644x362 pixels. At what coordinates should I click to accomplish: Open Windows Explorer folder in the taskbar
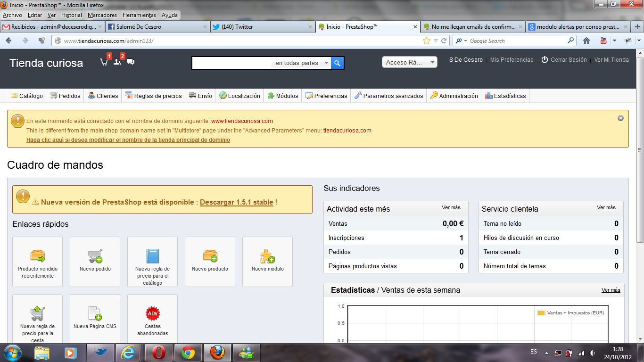pos(42,353)
